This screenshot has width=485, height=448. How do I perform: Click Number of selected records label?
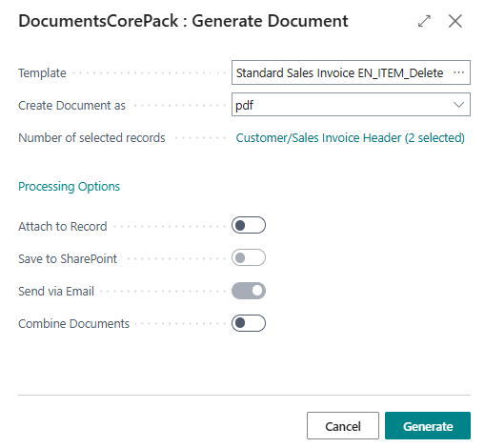click(x=91, y=138)
